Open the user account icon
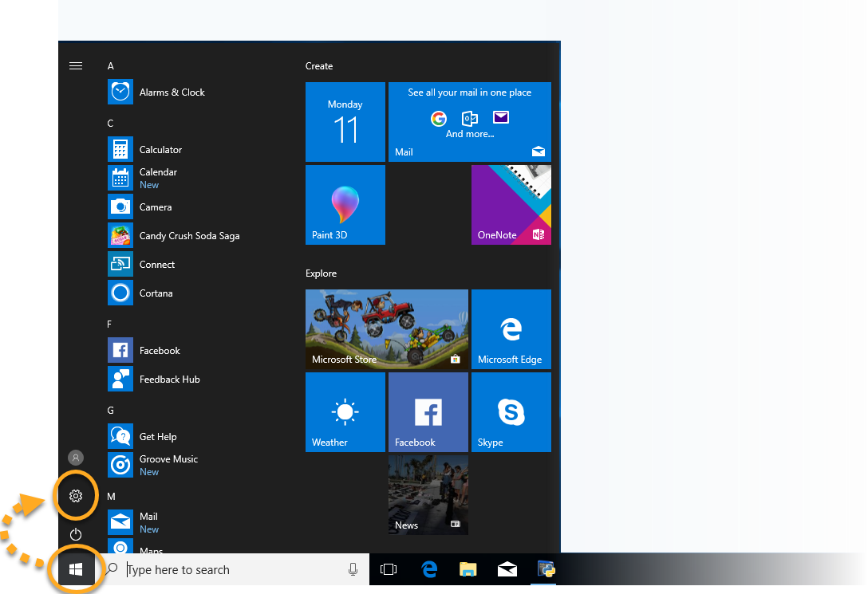Viewport: 868px width, 594px height. coord(76,458)
